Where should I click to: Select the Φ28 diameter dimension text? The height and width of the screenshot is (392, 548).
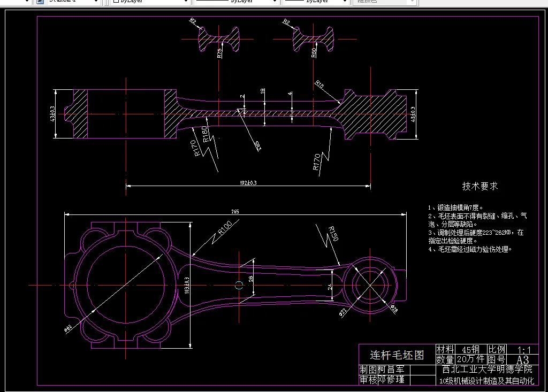(394, 309)
